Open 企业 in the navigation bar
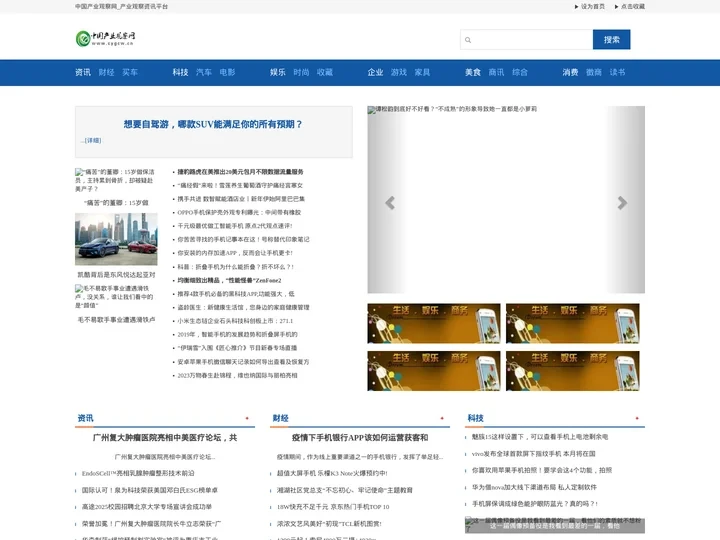 375,72
